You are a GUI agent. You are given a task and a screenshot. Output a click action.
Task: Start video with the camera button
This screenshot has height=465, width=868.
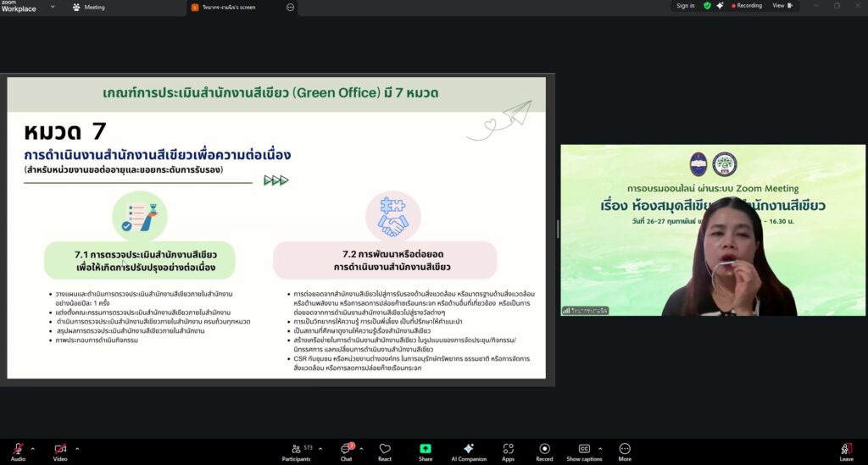tap(59, 449)
